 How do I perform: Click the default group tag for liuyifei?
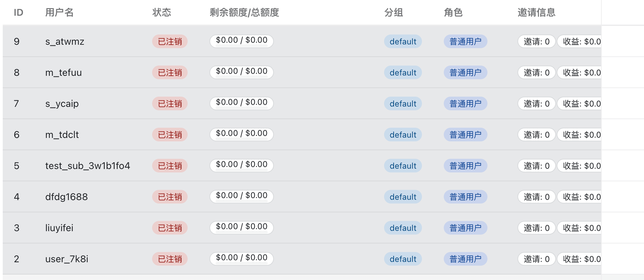403,228
